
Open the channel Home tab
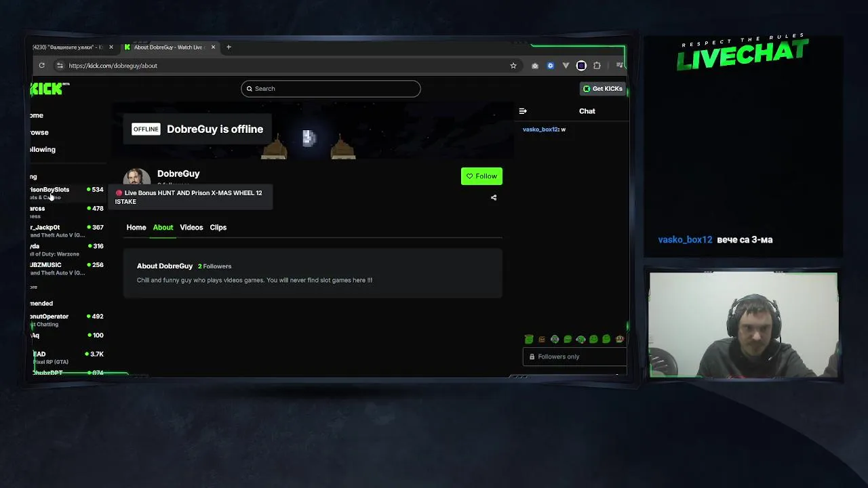pyautogui.click(x=136, y=228)
